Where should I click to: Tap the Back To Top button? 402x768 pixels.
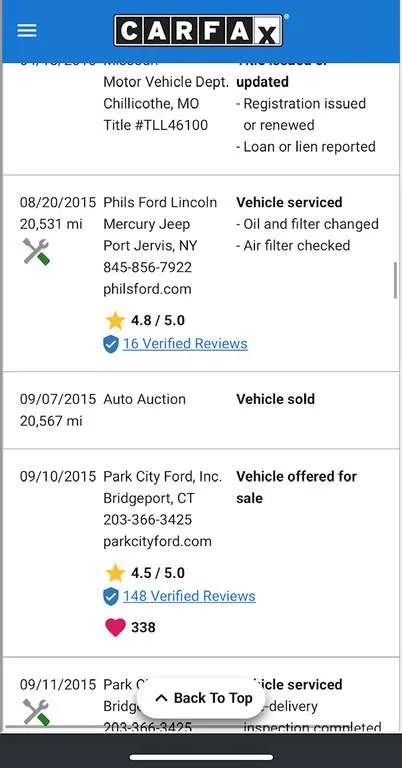202,698
